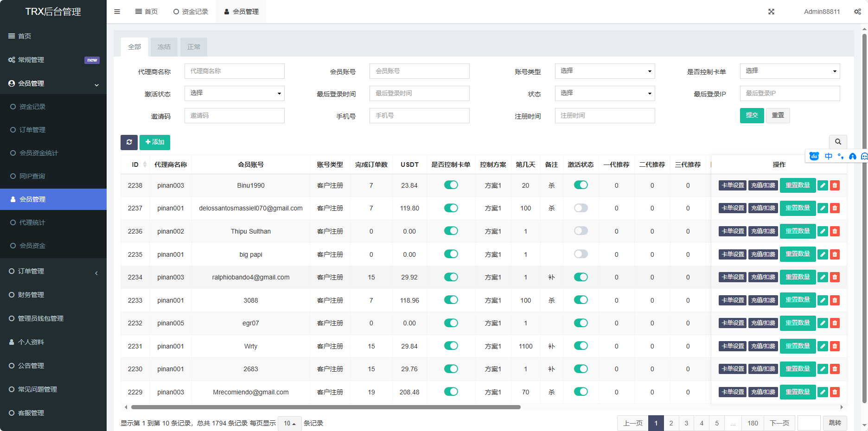Toggle 激活状态 switch for Binu1990
The image size is (868, 431).
tap(581, 185)
